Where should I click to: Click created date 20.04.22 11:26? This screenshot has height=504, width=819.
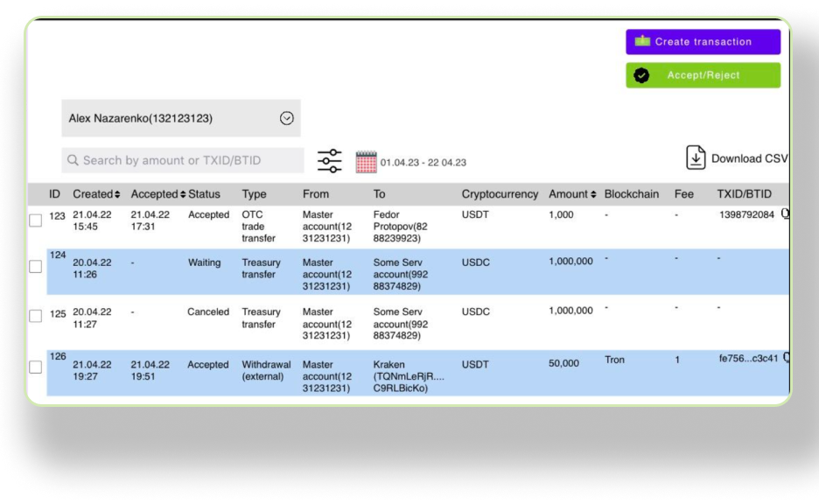[x=92, y=268]
